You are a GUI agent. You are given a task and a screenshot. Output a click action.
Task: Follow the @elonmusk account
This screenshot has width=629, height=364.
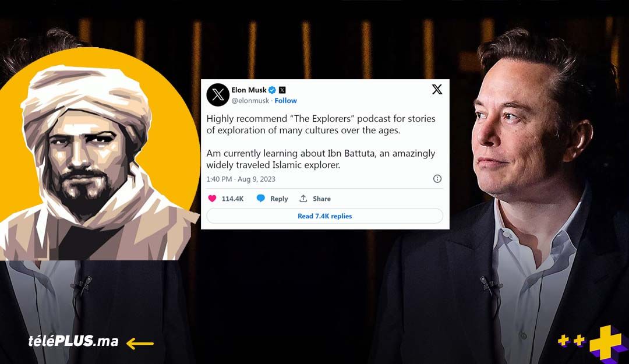(285, 101)
